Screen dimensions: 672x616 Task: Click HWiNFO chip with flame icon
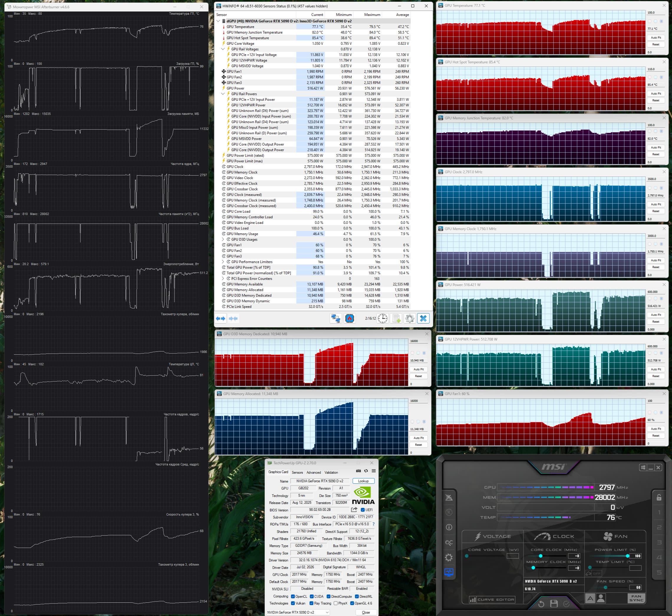click(x=350, y=318)
